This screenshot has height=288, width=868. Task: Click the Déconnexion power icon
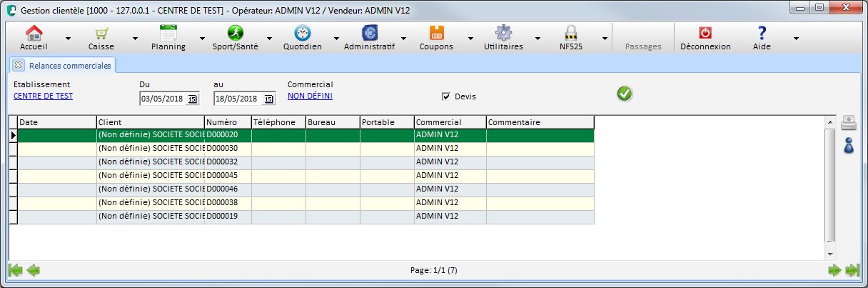[x=705, y=33]
